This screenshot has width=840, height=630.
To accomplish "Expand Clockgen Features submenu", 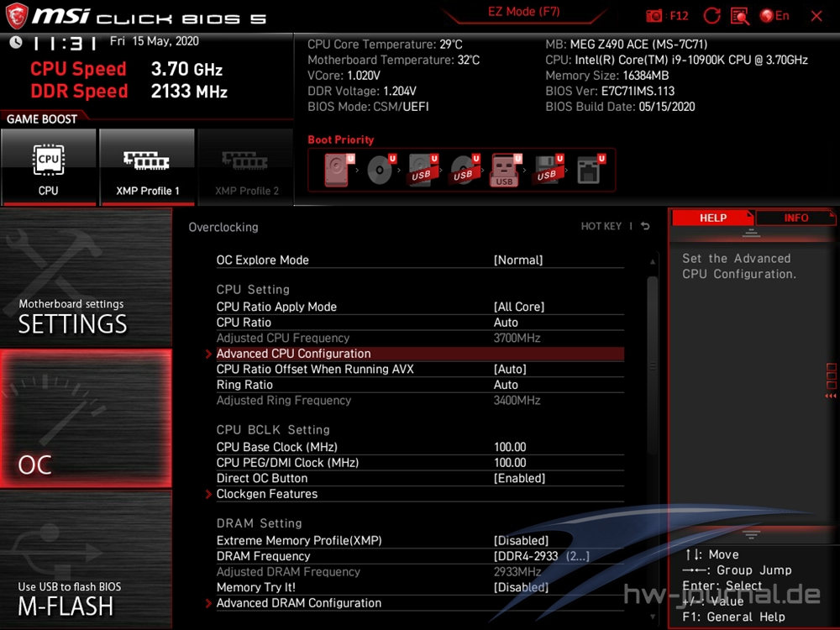I will click(x=420, y=494).
